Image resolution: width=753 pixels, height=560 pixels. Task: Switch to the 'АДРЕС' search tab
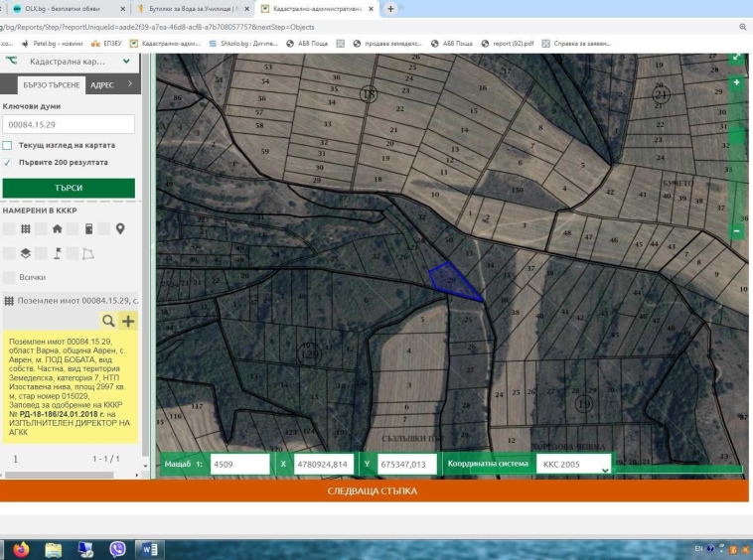pyautogui.click(x=101, y=84)
